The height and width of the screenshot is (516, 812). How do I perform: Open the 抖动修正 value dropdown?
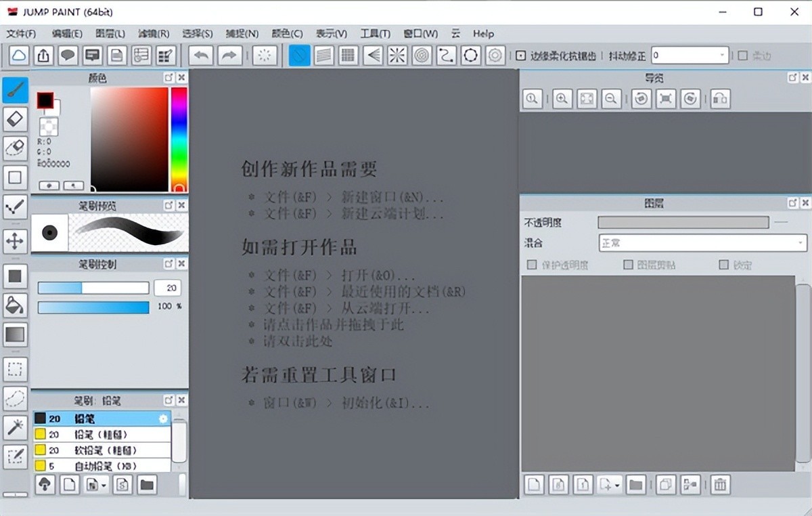click(721, 56)
